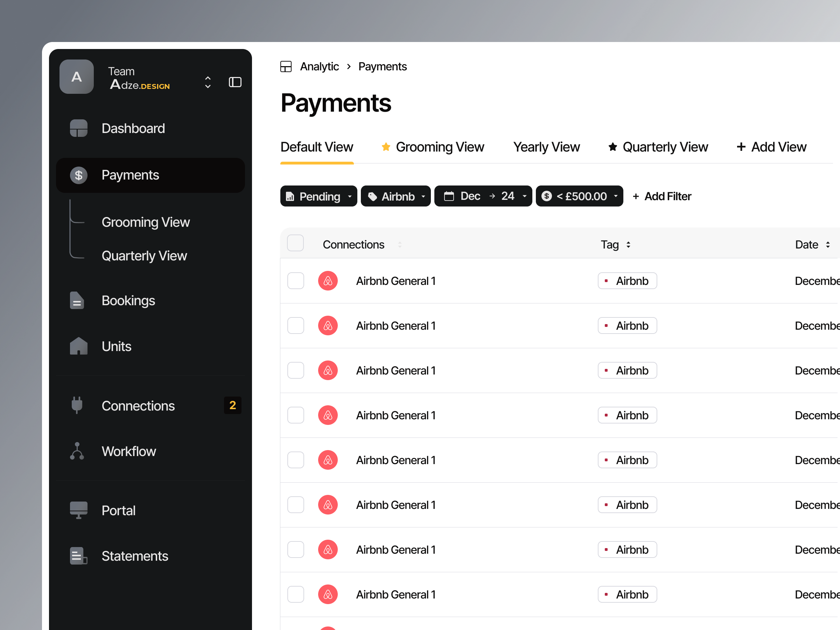Click the Bookings document icon

[x=77, y=300]
